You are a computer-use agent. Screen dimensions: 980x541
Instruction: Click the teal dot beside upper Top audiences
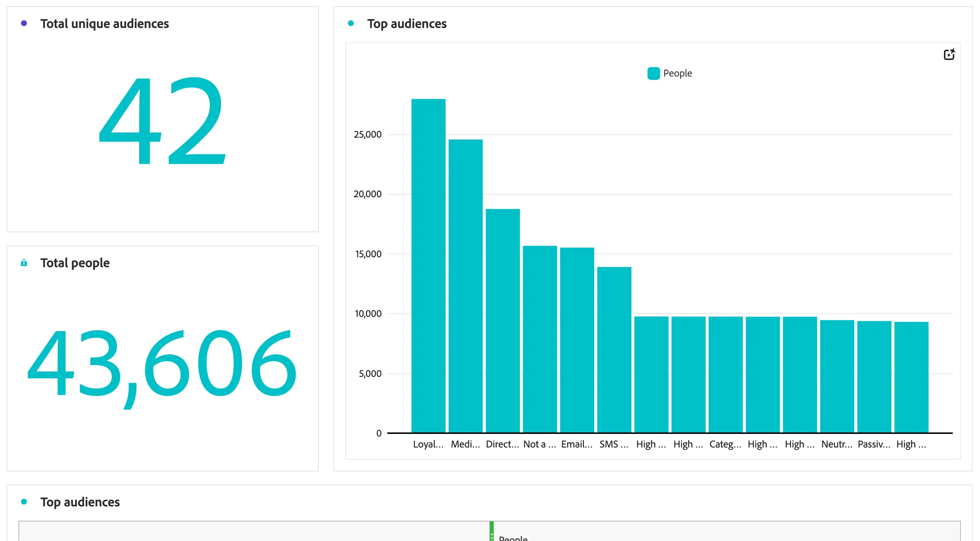click(351, 24)
